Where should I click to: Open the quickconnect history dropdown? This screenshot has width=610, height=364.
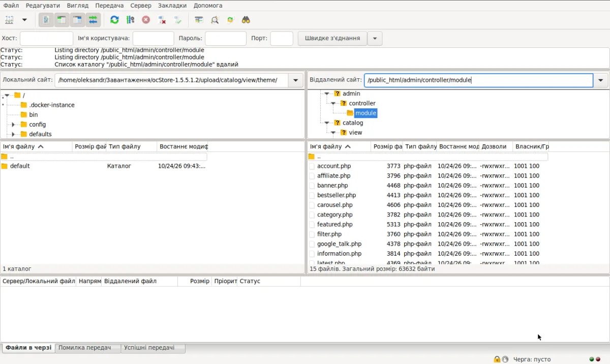[375, 38]
